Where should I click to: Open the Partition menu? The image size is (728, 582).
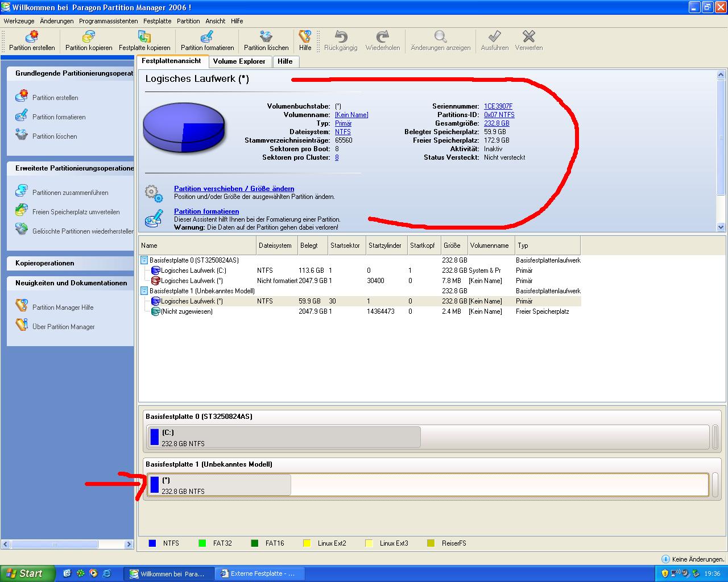point(188,21)
